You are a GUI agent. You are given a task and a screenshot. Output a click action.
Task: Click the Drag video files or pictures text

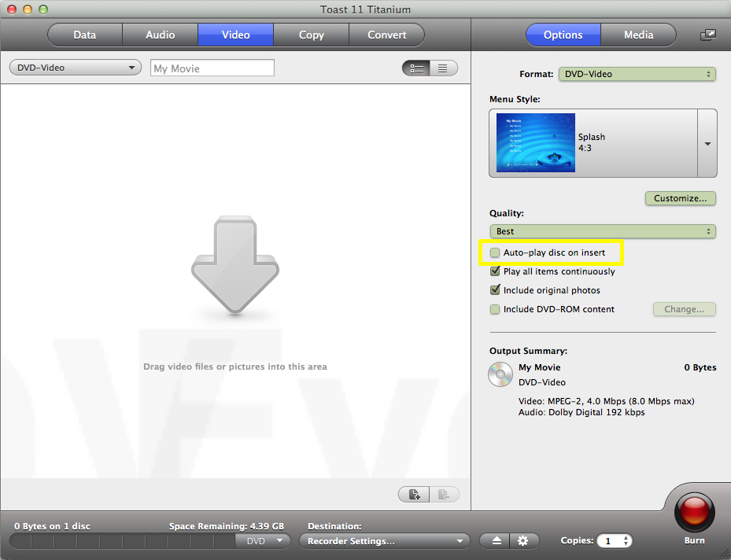[x=235, y=367]
